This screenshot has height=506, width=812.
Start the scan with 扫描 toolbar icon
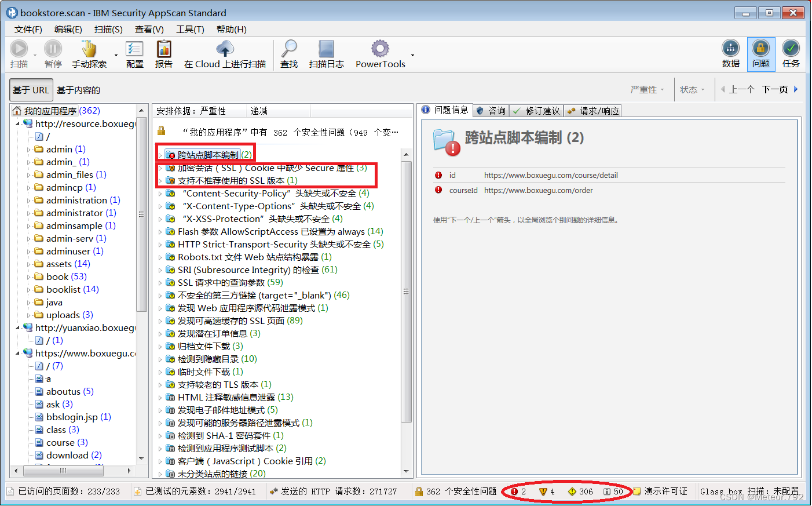pos(19,49)
